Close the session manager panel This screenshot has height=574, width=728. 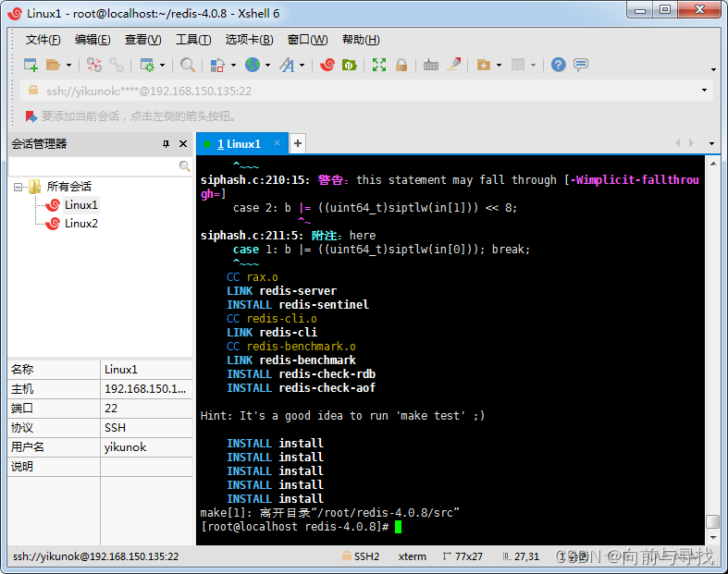coord(183,144)
